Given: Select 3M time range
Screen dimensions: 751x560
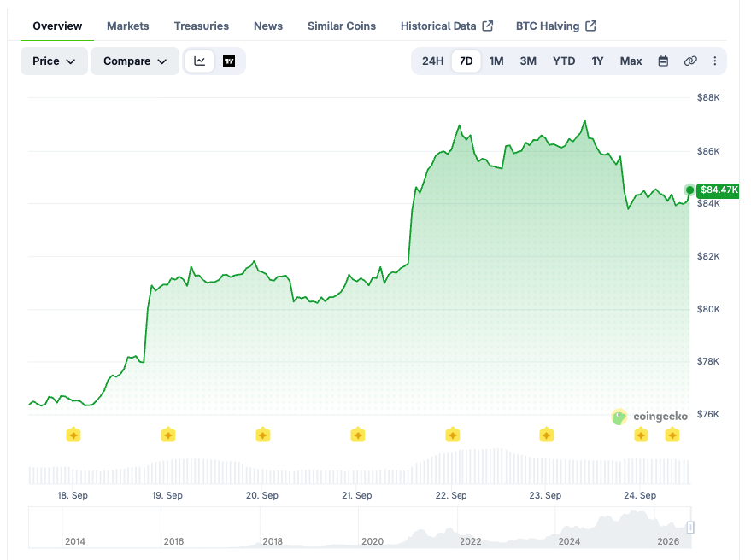Looking at the screenshot, I should 528,61.
